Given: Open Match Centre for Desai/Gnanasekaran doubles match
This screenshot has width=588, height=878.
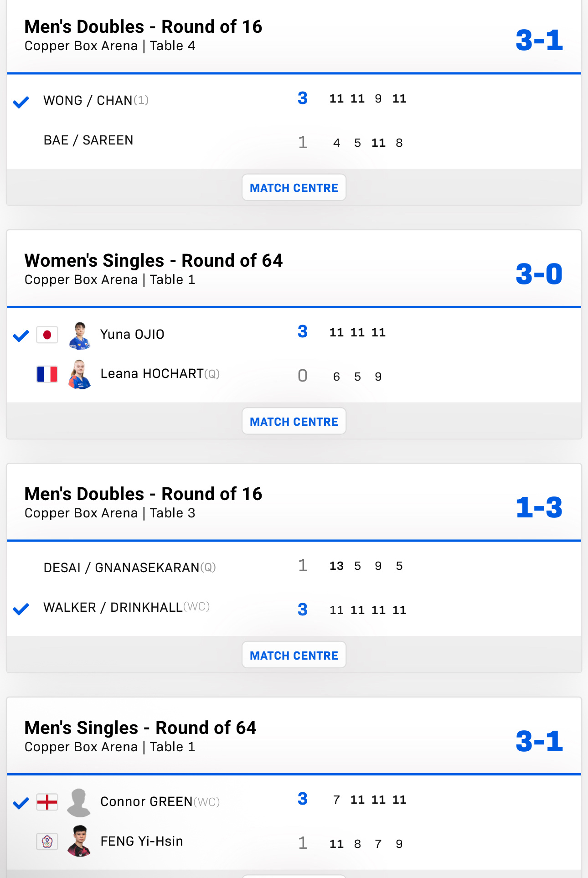Looking at the screenshot, I should tap(294, 655).
